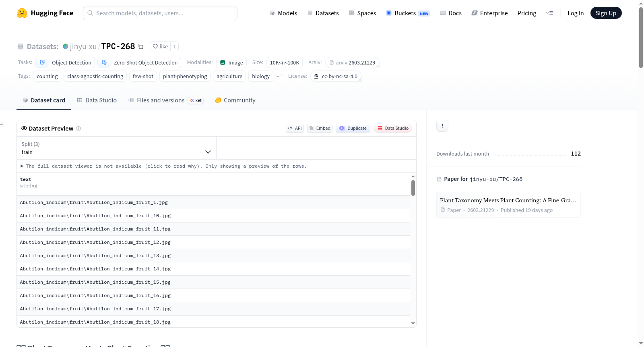Click the dataset preview table scrollbar thumb
644x347 pixels.
click(x=413, y=188)
